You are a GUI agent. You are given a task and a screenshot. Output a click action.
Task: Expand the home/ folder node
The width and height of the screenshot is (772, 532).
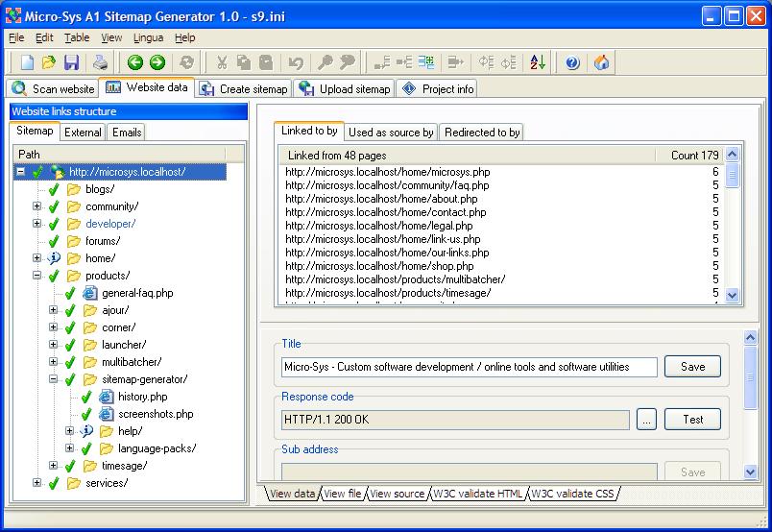coord(36,258)
